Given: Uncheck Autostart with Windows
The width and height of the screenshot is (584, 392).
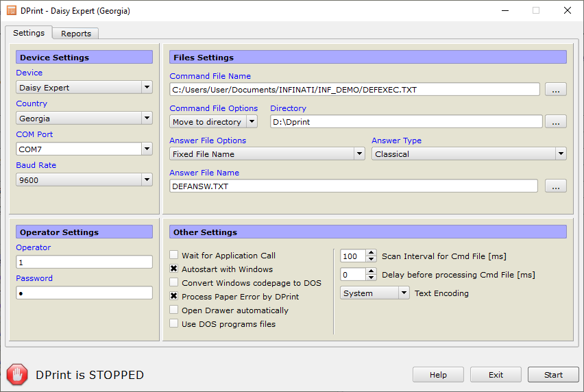Looking at the screenshot, I should coord(174,269).
